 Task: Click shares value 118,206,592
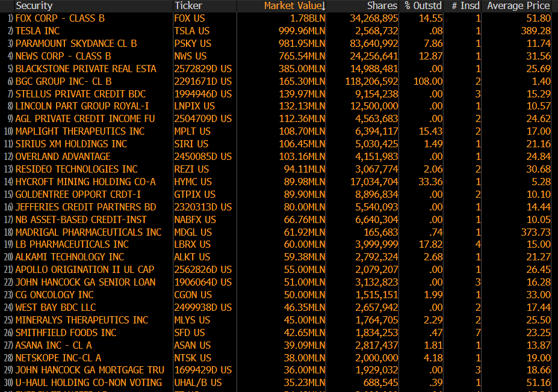pyautogui.click(x=371, y=81)
